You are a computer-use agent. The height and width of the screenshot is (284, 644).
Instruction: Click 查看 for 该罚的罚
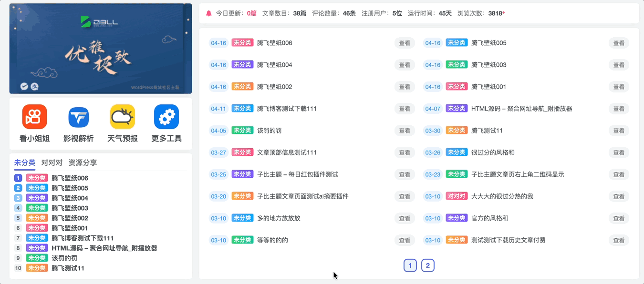[405, 131]
